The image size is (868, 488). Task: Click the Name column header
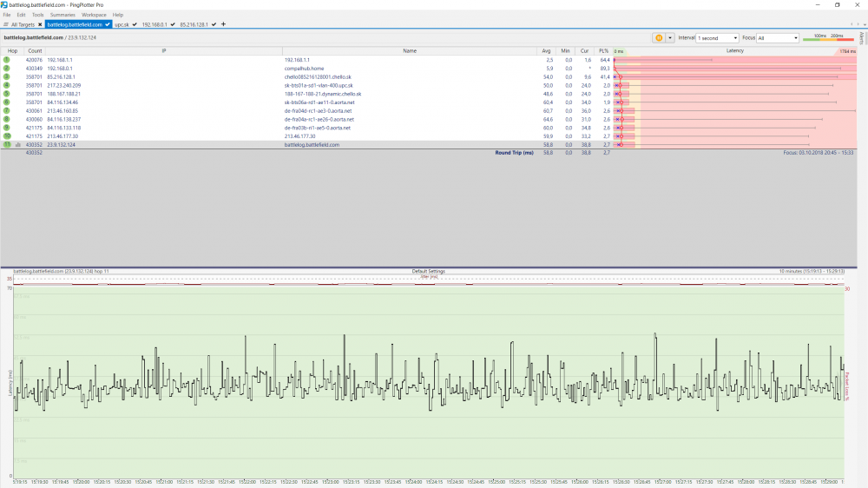click(x=410, y=51)
